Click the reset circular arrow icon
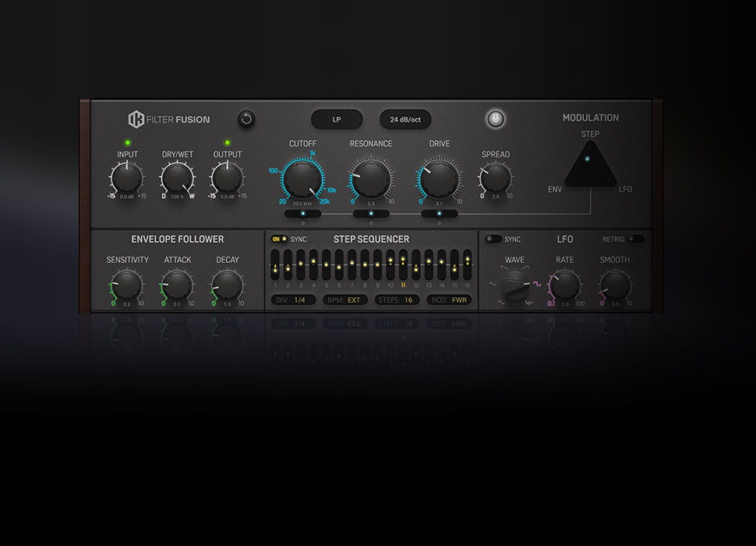The height and width of the screenshot is (546, 756). pyautogui.click(x=246, y=119)
